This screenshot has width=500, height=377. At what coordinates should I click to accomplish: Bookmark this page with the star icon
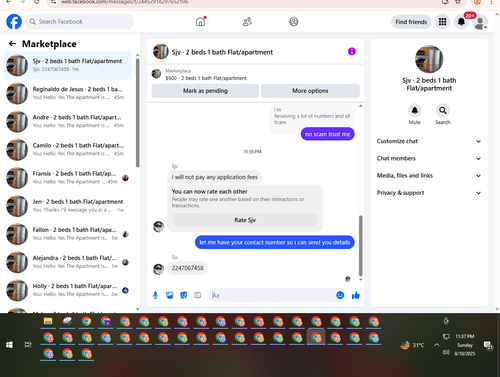click(x=458, y=2)
